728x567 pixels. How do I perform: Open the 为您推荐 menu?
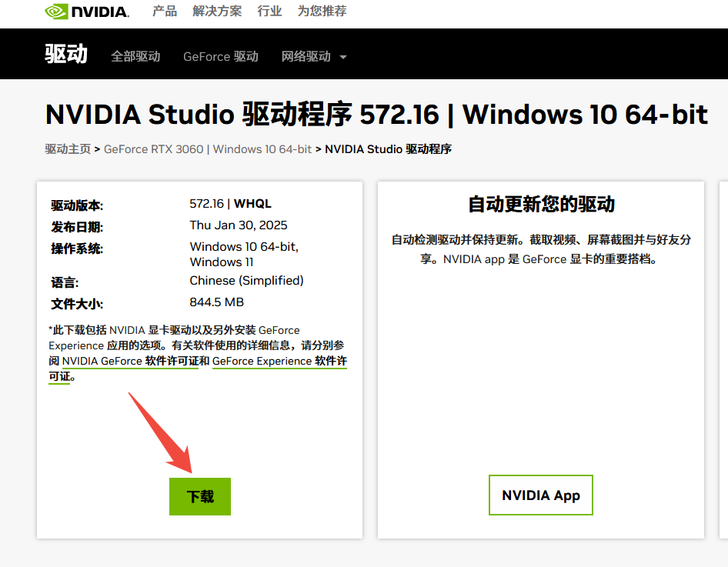click(322, 11)
